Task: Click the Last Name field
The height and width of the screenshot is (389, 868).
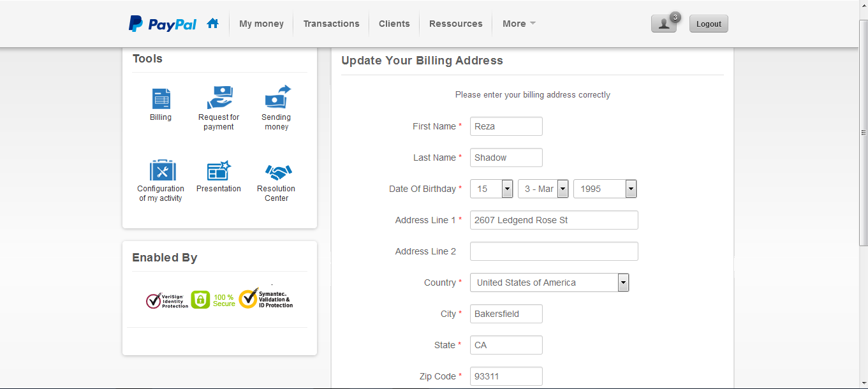Action: click(506, 158)
